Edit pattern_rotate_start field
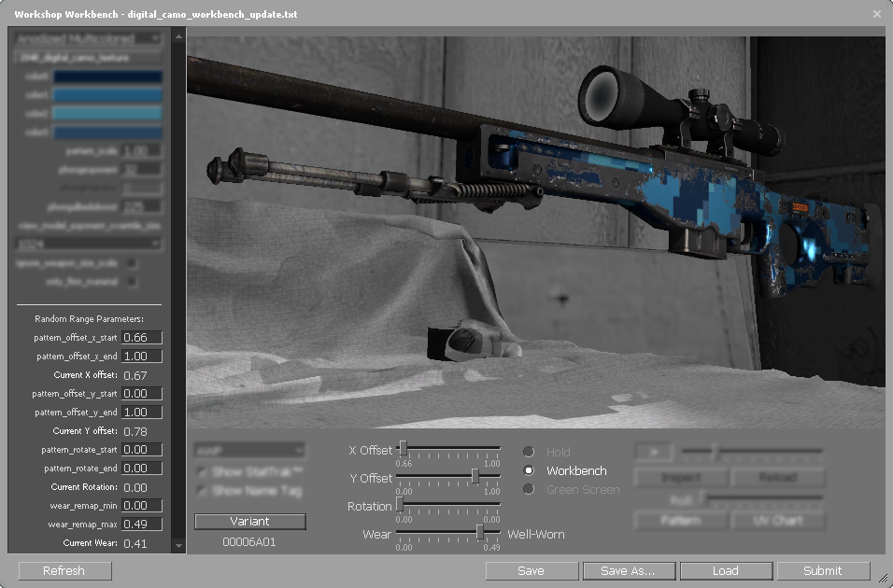Screen dimensions: 893x588 (142, 450)
